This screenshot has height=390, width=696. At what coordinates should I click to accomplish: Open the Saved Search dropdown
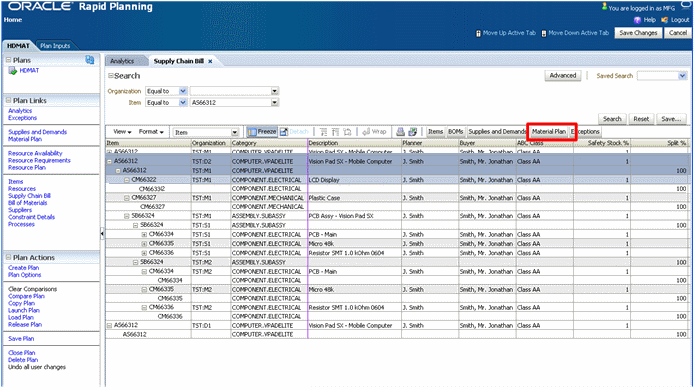(x=682, y=76)
